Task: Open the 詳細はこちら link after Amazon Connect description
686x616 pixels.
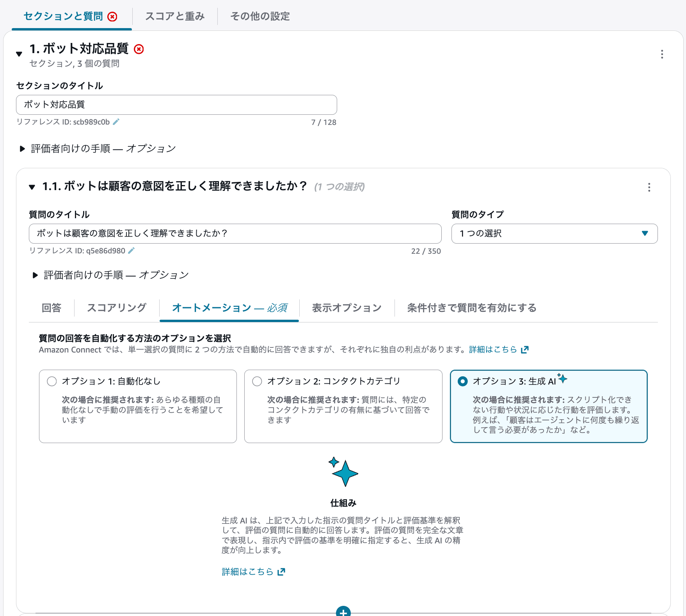Action: [x=493, y=350]
